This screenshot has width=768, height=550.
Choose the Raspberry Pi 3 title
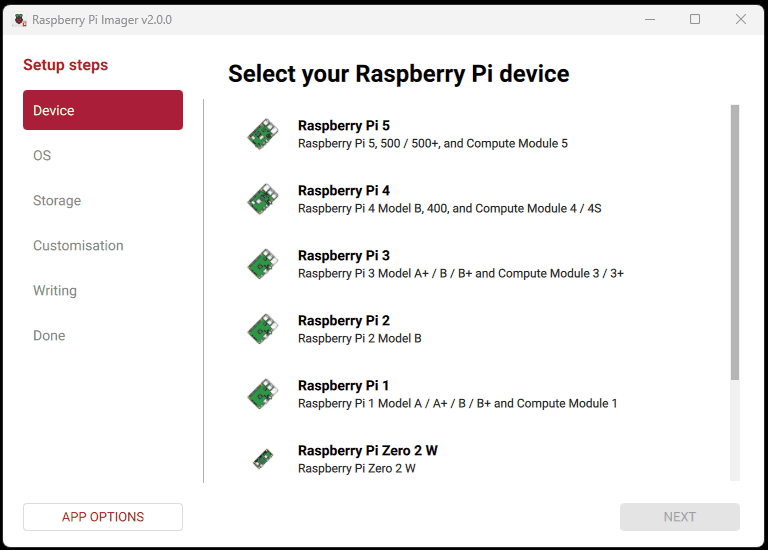[x=344, y=256]
